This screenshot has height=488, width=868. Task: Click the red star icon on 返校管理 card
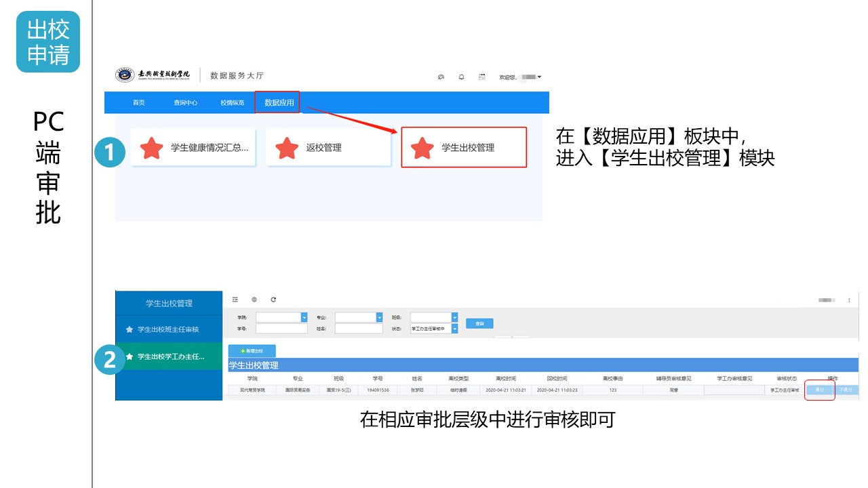coord(288,146)
